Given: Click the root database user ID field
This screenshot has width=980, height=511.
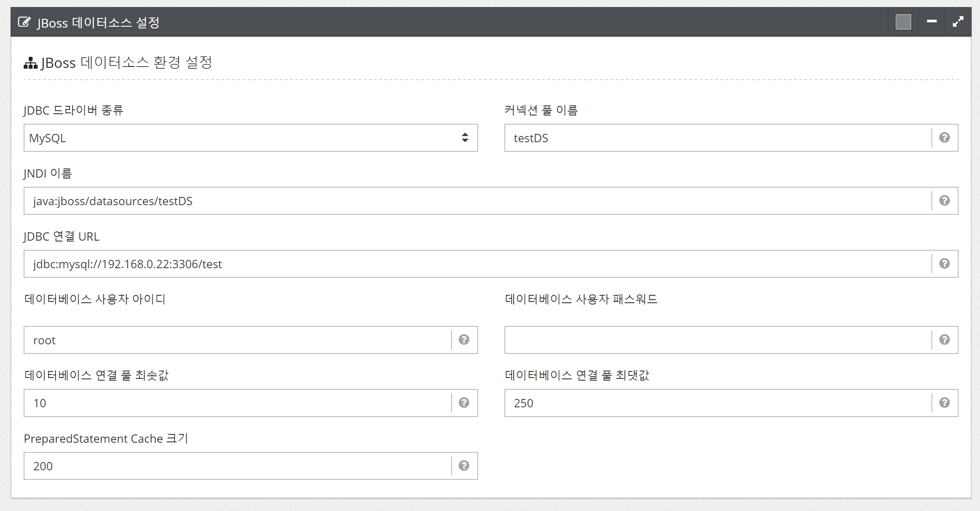Looking at the screenshot, I should [236, 340].
